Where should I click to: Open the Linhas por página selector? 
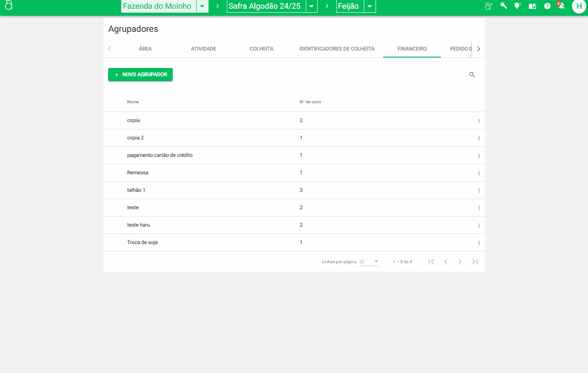(x=369, y=262)
